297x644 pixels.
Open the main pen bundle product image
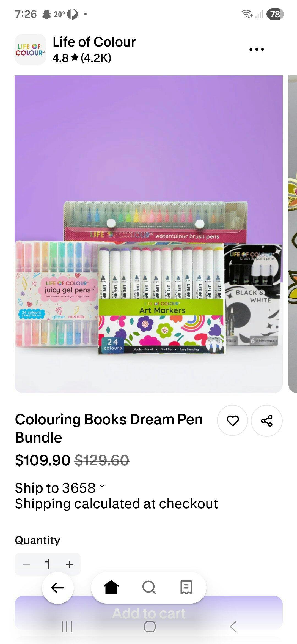pyautogui.click(x=148, y=234)
